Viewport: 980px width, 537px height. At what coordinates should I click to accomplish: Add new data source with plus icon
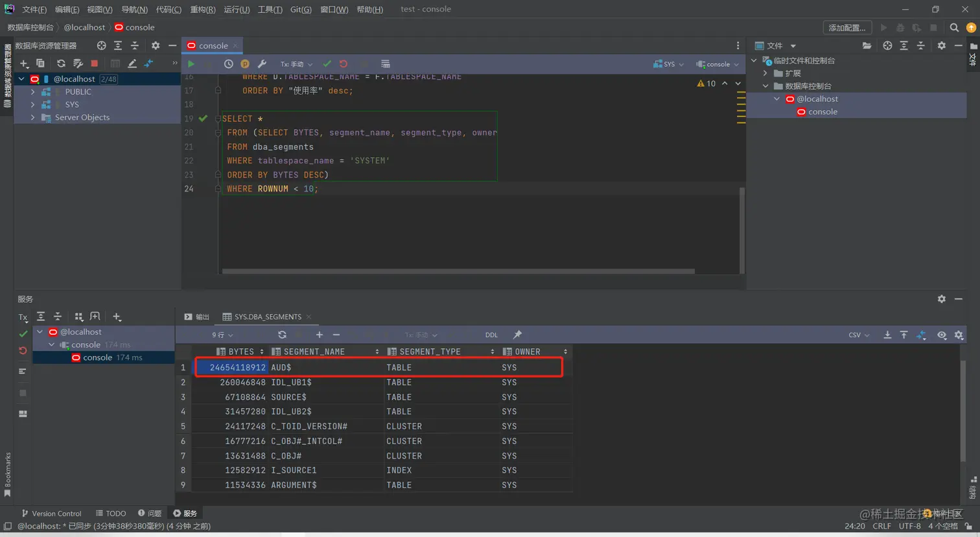point(24,64)
